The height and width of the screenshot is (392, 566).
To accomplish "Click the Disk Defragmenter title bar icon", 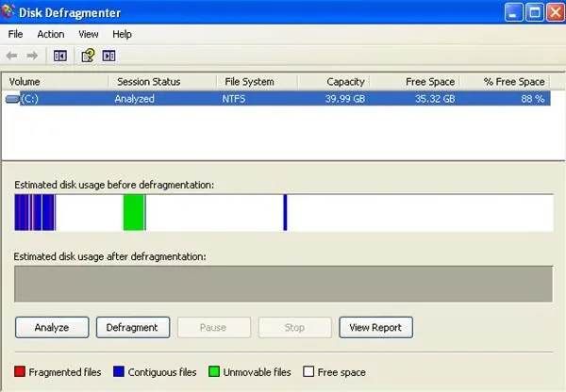I will [x=8, y=12].
